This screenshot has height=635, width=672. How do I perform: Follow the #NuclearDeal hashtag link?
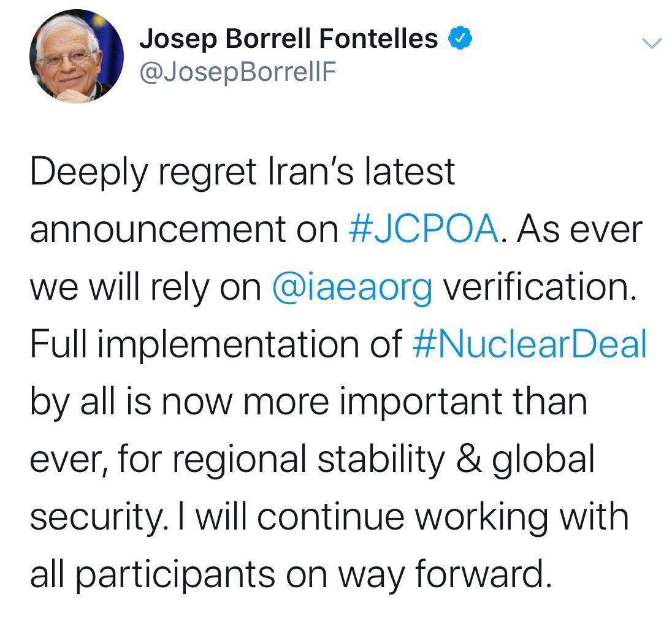coord(529,344)
